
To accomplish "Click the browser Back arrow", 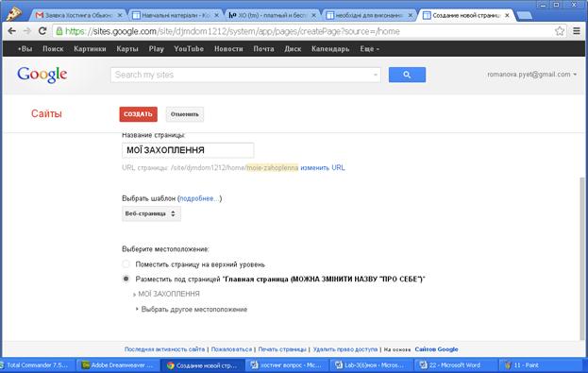I will coord(11,31).
